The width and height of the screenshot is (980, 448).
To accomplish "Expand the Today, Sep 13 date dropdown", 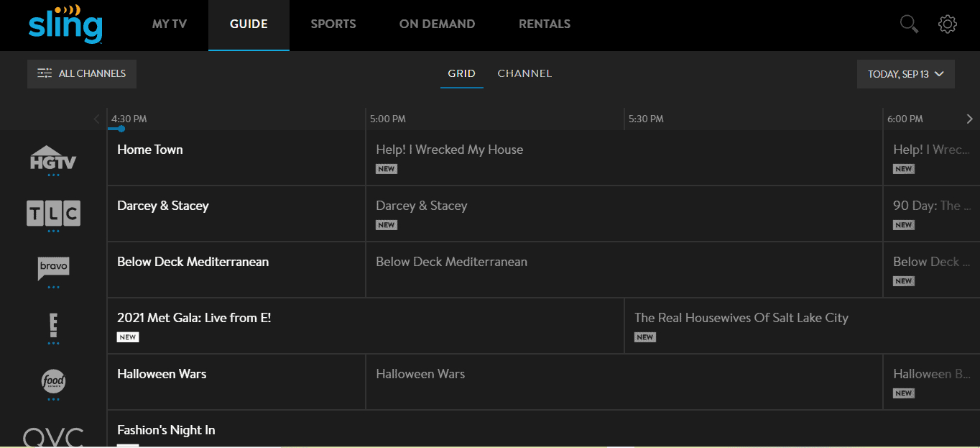I will tap(905, 74).
